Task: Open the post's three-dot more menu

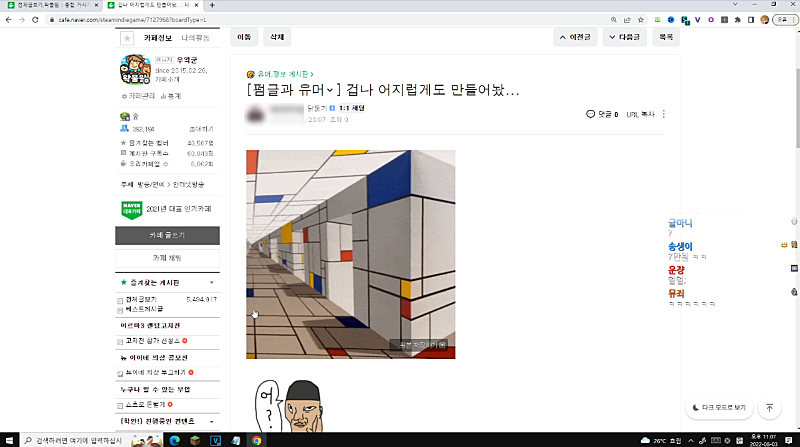Action: (664, 114)
